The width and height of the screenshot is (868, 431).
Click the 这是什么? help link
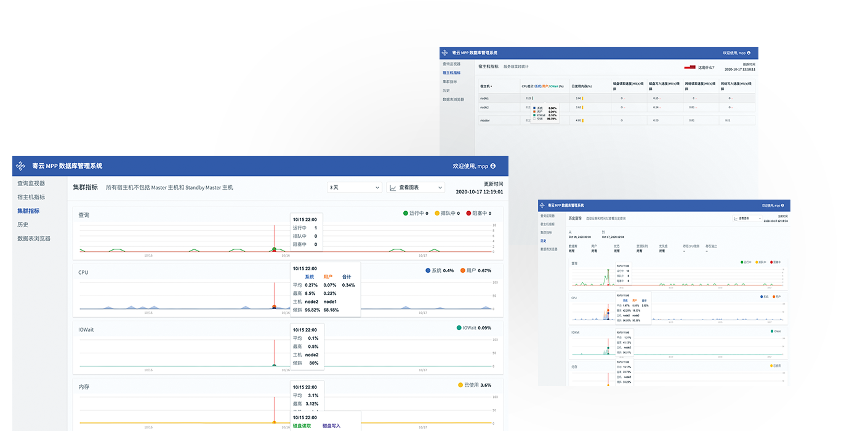(x=706, y=67)
